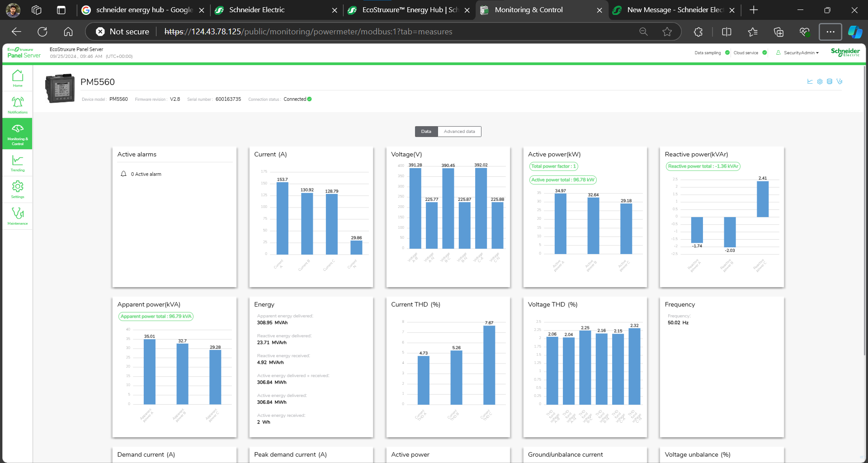Click the browser address bar URL
This screenshot has height=463, width=868.
point(307,32)
